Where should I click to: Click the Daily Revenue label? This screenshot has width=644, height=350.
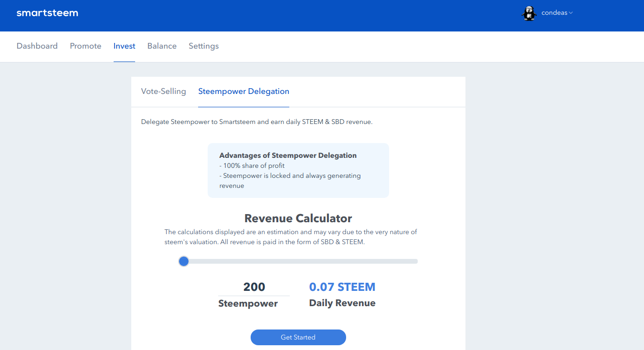[342, 303]
